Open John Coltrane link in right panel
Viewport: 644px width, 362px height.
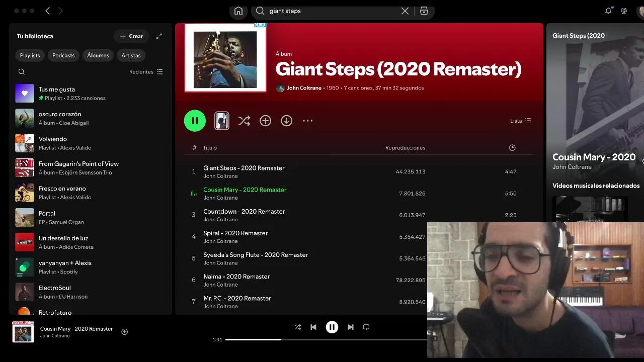572,167
